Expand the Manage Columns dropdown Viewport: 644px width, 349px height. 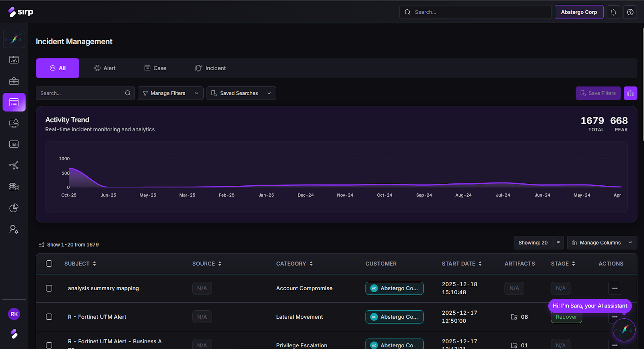[602, 243]
